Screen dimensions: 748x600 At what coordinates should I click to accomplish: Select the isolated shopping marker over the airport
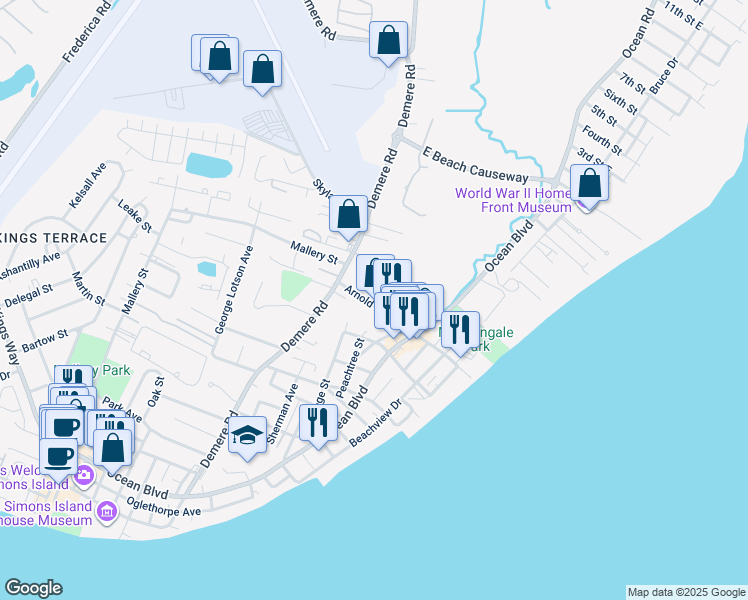(261, 71)
